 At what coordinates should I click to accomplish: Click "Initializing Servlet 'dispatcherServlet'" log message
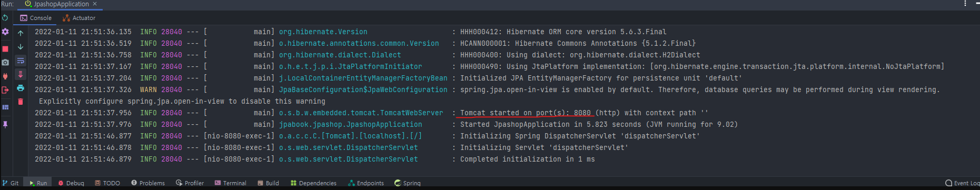[x=545, y=147]
